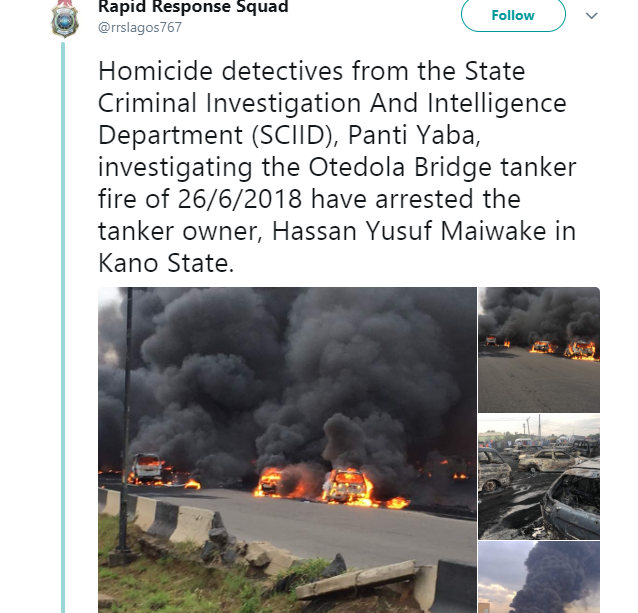Follow the Rapid Response Squad account
This screenshot has width=638, height=613.
click(x=513, y=16)
